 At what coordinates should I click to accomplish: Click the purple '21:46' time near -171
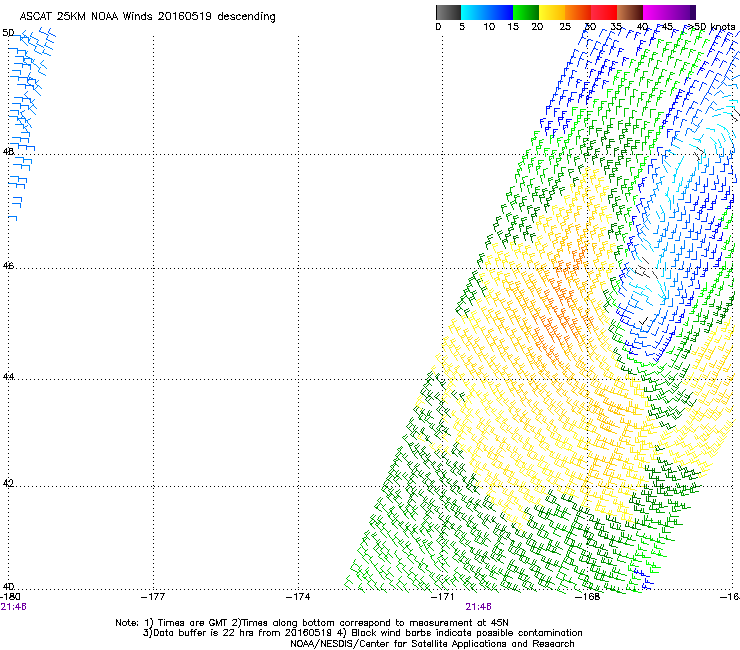point(479,607)
